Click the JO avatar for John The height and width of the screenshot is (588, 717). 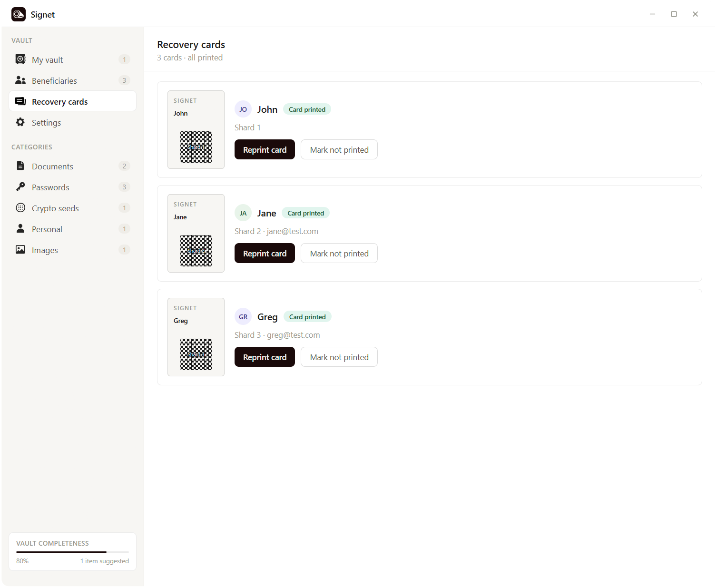243,109
